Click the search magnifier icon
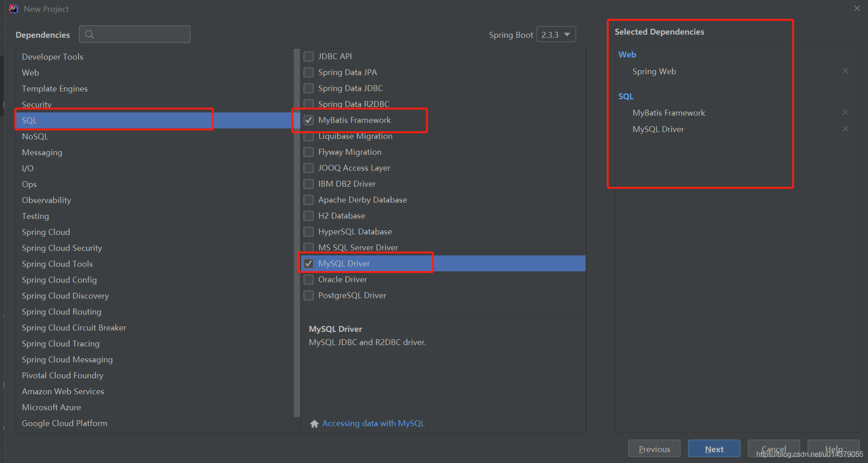This screenshot has width=868, height=463. [89, 34]
